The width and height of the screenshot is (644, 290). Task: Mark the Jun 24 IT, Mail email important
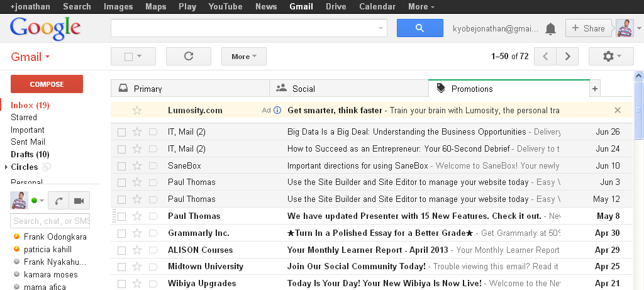[x=153, y=148]
